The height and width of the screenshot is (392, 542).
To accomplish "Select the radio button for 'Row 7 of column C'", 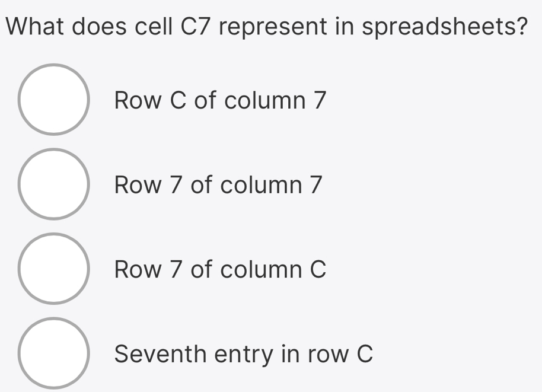I will coord(53,268).
